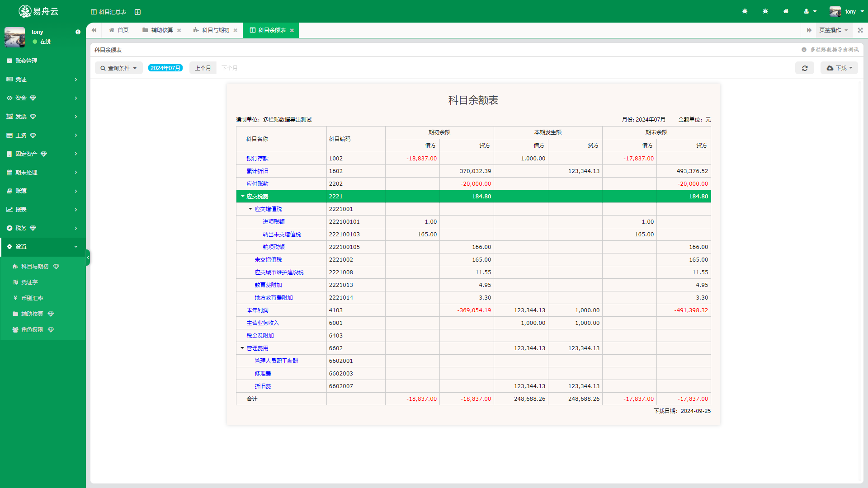
Task: Click the 易舟云 logo
Action: point(38,11)
